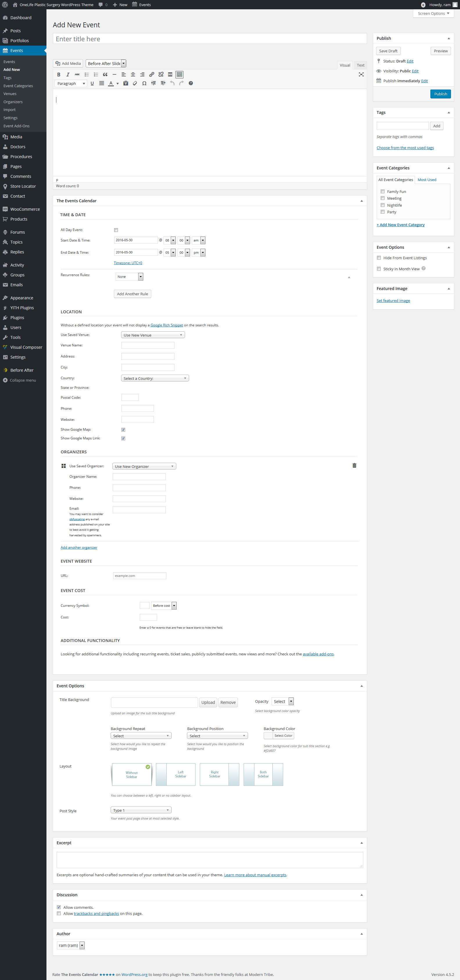This screenshot has width=460, height=980.
Task: Switch to the Text editor tab
Action: (x=360, y=65)
